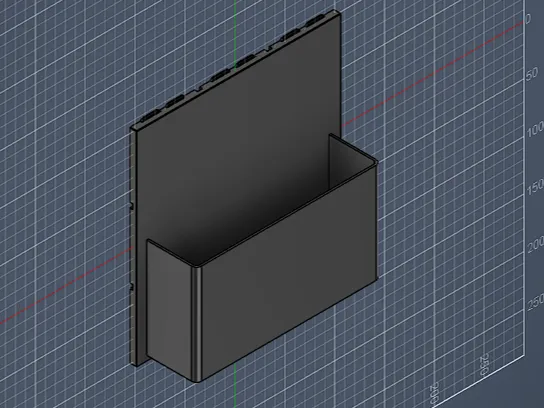Click the "0" grid scale label
Image resolution: width=544 pixels, height=408 pixels.
(528, 18)
